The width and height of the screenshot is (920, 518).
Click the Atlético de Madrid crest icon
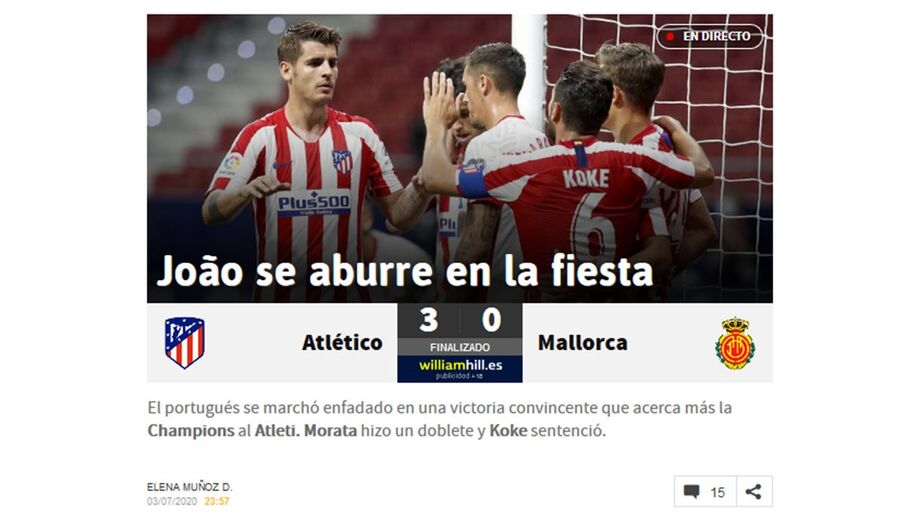(184, 343)
